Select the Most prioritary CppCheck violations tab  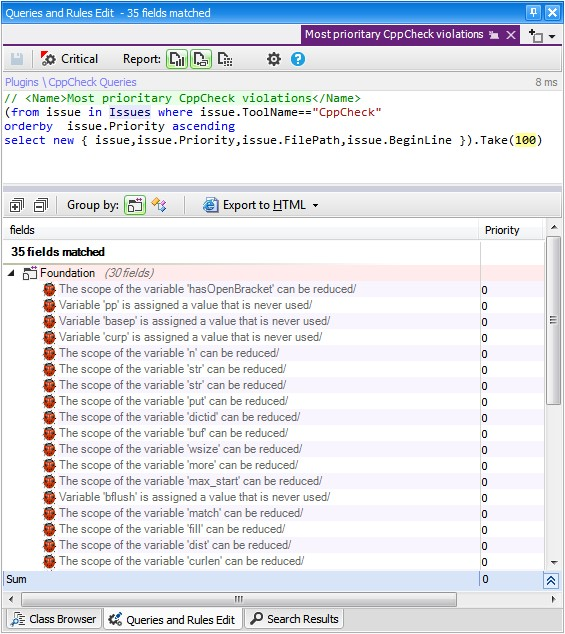coord(394,34)
